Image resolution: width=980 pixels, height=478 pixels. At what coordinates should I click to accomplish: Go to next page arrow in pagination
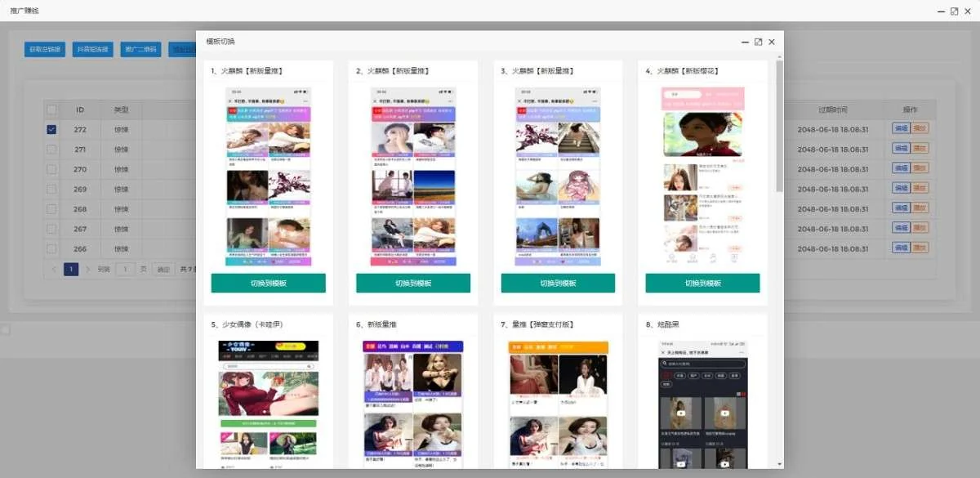pos(88,269)
